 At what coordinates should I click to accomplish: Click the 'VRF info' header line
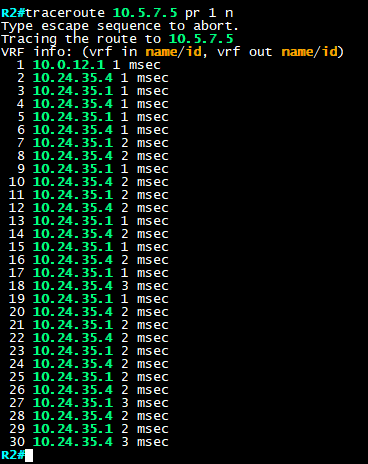[172, 52]
